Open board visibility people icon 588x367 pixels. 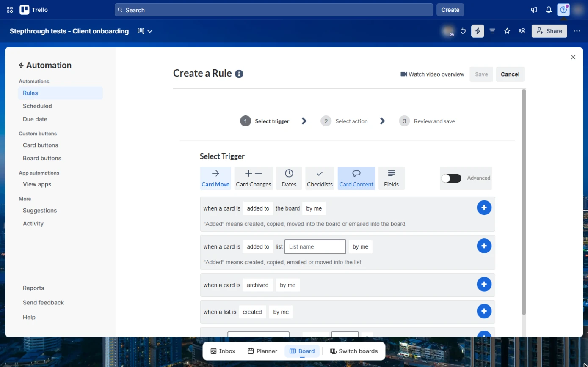pos(522,31)
